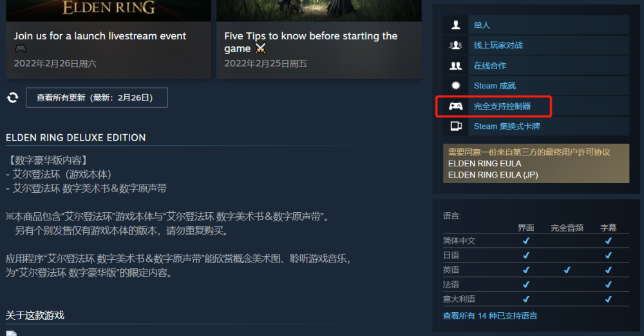Open the 在线合作 category link
Image resolution: width=644 pixels, height=336 pixels.
point(490,65)
